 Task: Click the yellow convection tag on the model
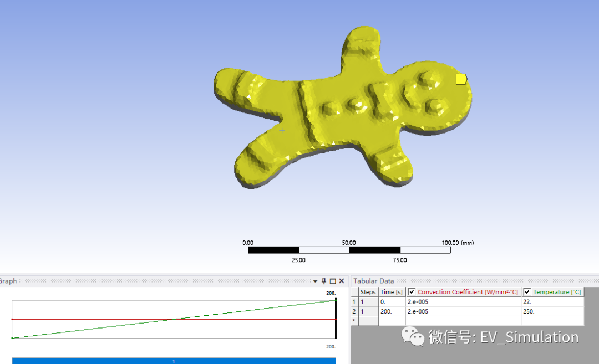(x=461, y=79)
